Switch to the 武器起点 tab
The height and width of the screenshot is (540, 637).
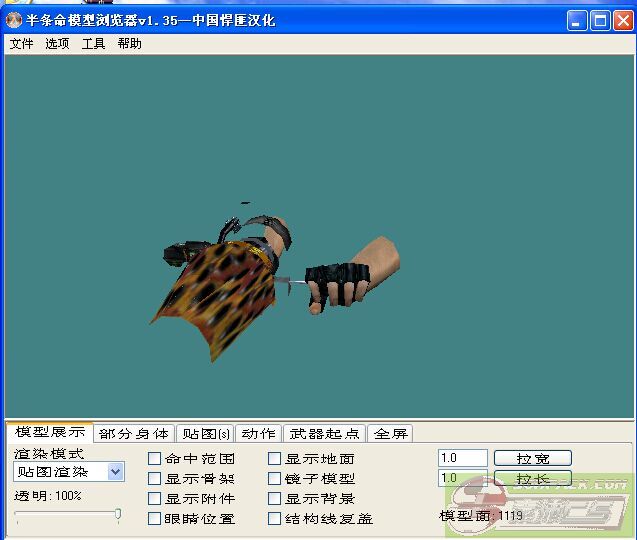(324, 434)
